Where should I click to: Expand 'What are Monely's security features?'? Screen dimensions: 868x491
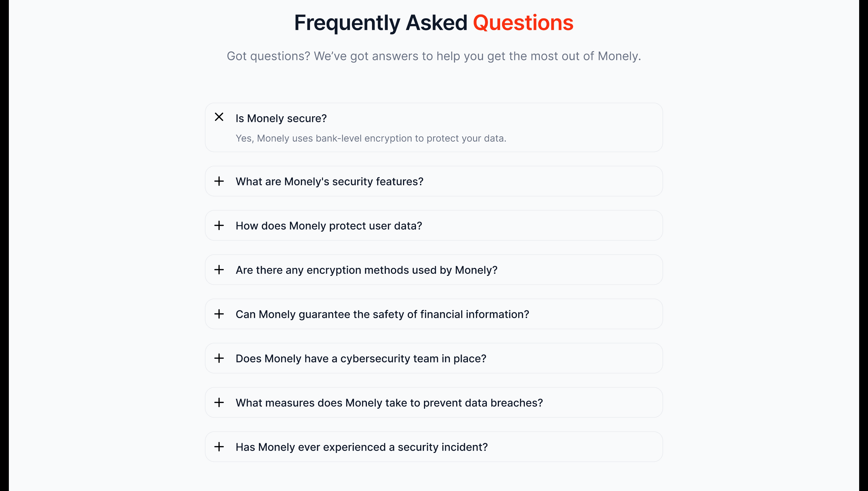coord(329,181)
